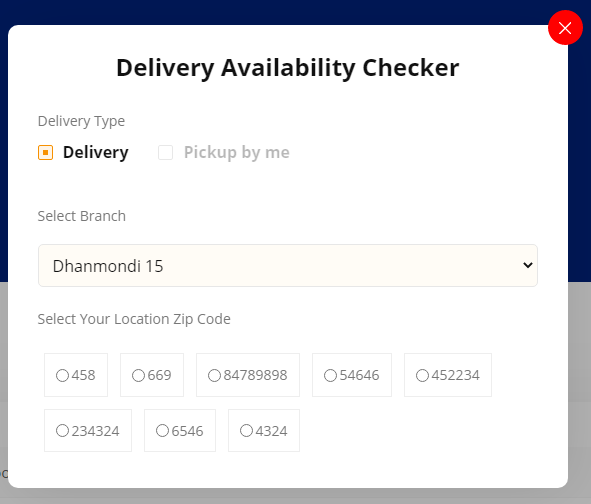This screenshot has height=504, width=591.
Task: Click the Delivery Type label
Action: [x=81, y=121]
